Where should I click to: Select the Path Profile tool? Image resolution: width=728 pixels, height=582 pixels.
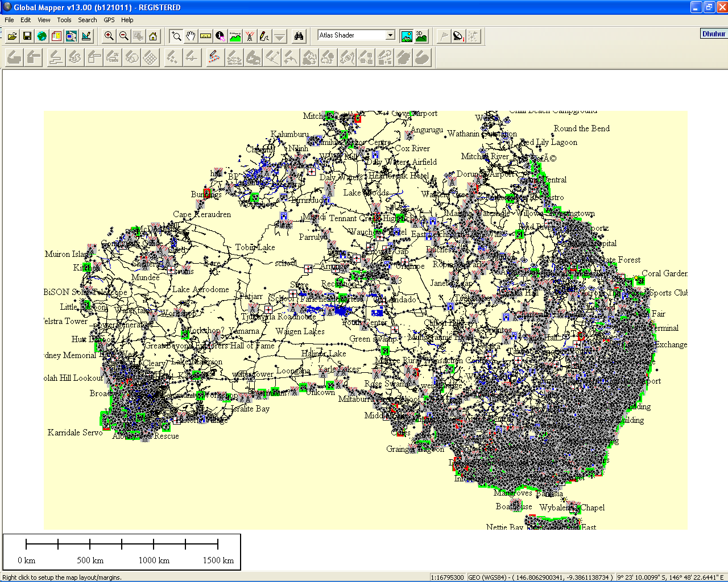(235, 36)
